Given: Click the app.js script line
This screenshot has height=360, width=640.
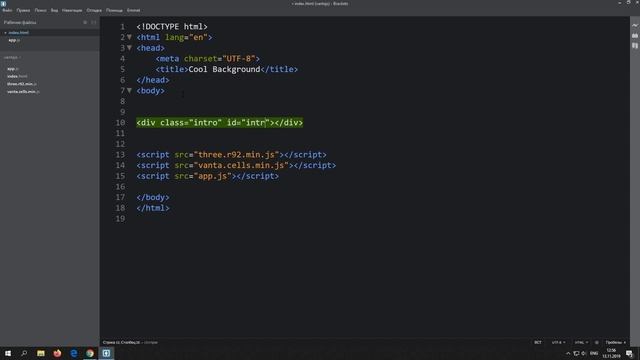Looking at the screenshot, I should [x=208, y=176].
